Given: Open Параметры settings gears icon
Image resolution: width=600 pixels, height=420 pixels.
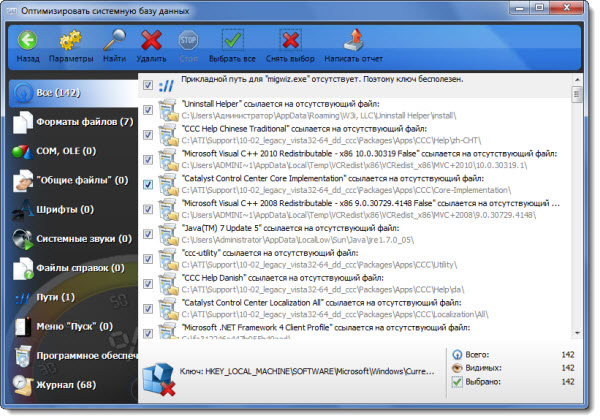Looking at the screenshot, I should [71, 41].
